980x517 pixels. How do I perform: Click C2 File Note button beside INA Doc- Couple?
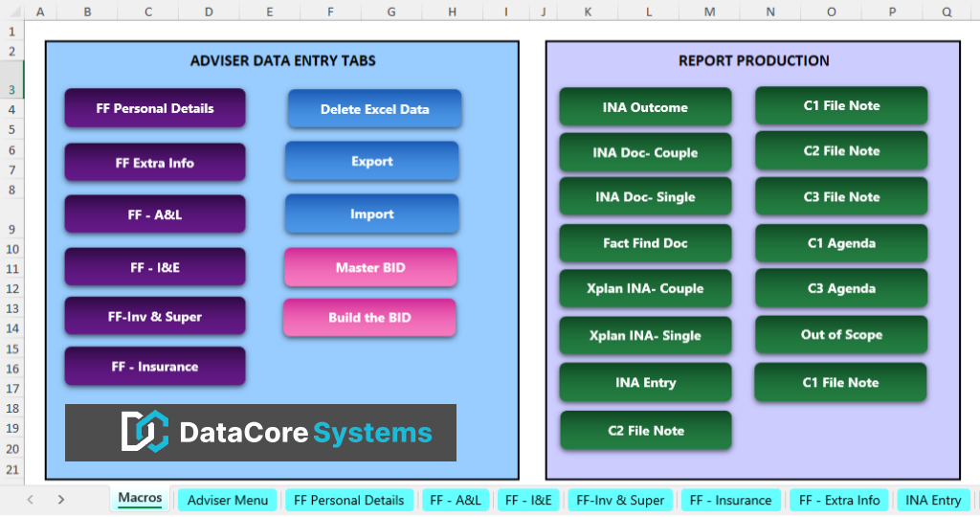[841, 150]
